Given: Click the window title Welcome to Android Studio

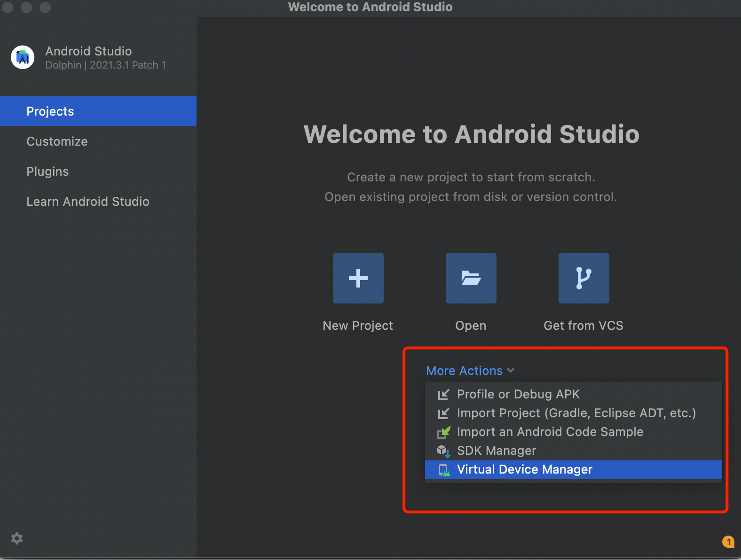Looking at the screenshot, I should (x=370, y=7).
